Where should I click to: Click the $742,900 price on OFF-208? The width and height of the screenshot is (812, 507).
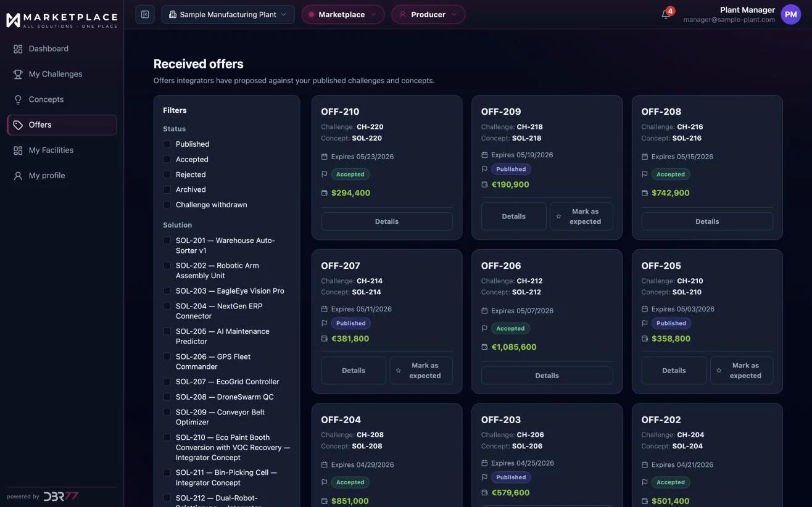point(671,193)
